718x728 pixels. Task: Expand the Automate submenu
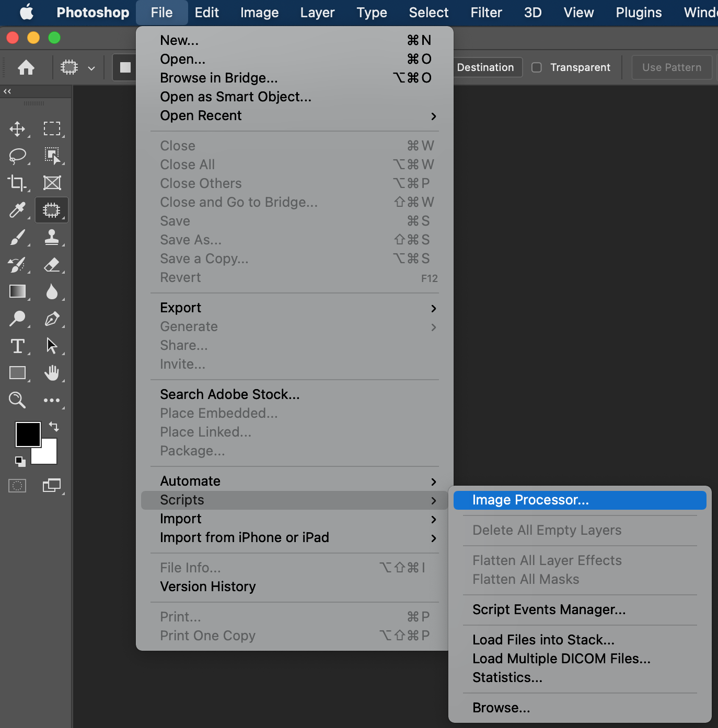click(295, 481)
